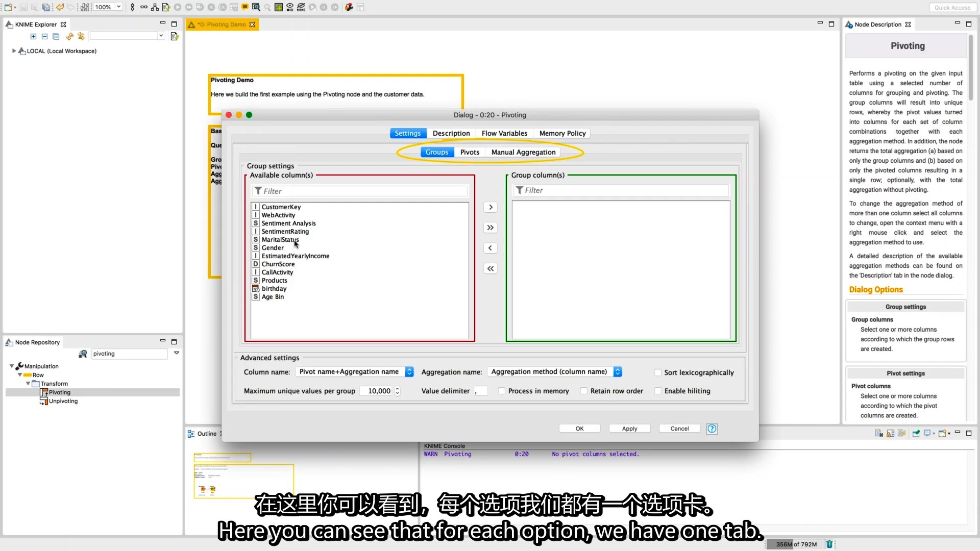Click the Synchronize icon in KNIME Explorer
Image resolution: width=980 pixels, height=551 pixels.
pyautogui.click(x=81, y=36)
